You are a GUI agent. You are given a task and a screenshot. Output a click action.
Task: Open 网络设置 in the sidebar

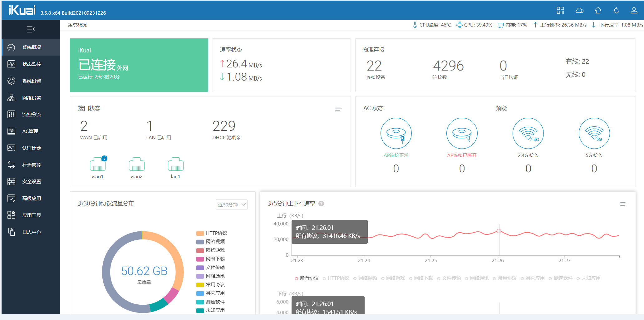(x=31, y=98)
